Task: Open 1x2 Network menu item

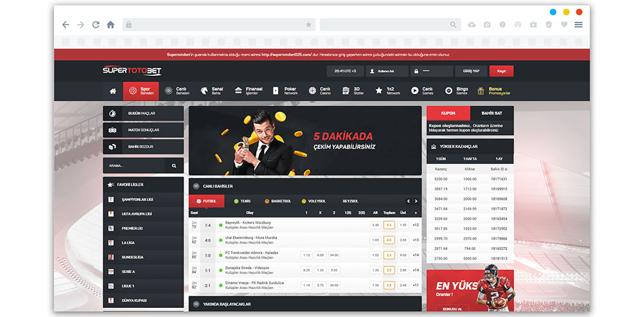Action: click(x=388, y=91)
